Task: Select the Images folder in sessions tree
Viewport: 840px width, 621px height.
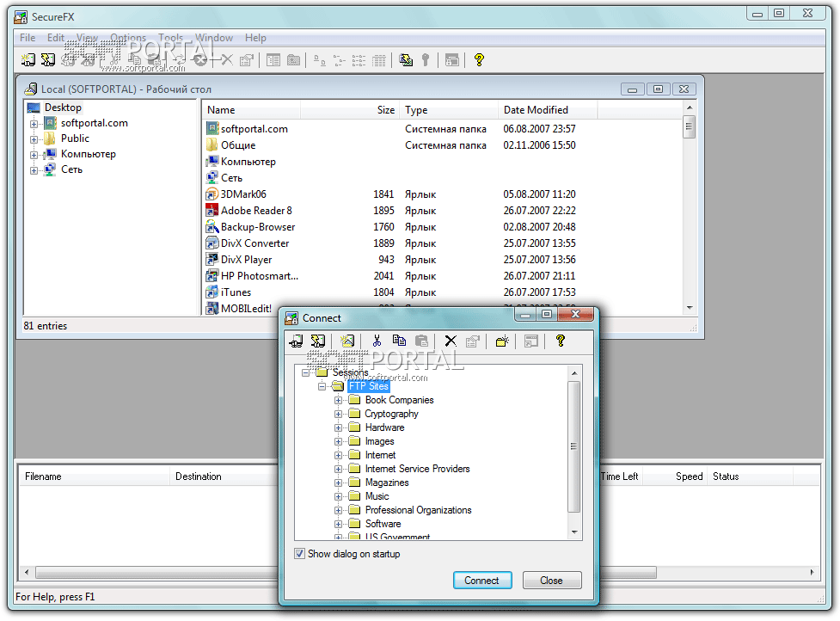Action: (x=379, y=441)
